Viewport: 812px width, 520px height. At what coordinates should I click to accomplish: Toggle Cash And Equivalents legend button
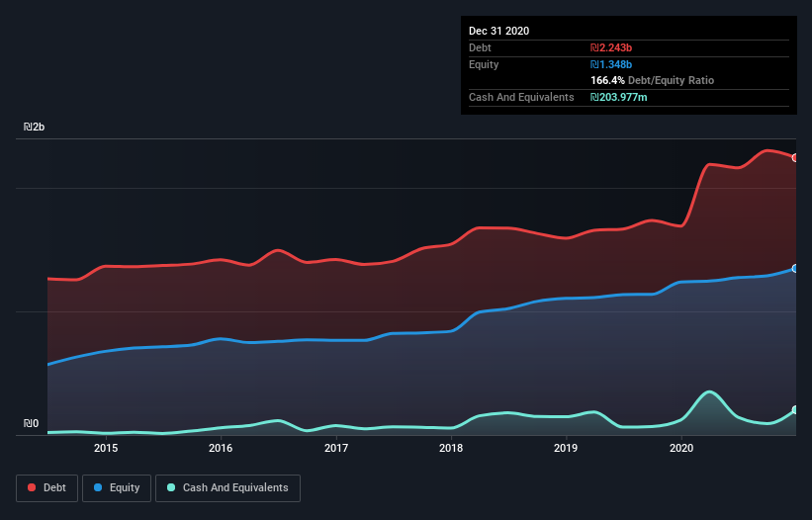click(227, 488)
